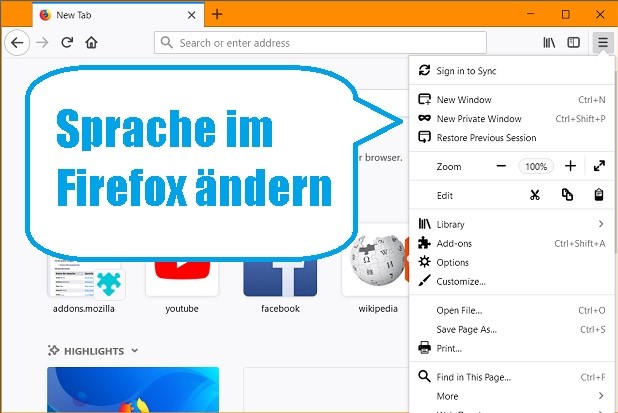
Task: Open the home page icon
Action: pyautogui.click(x=91, y=43)
